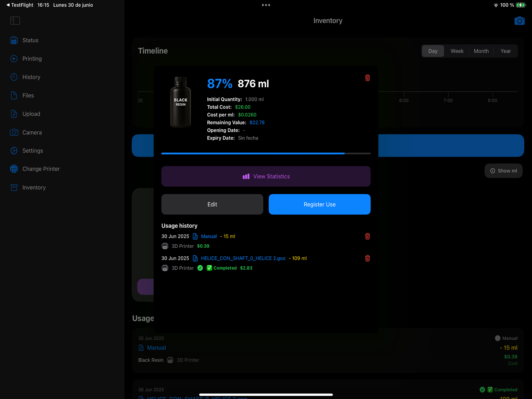Click the document icon beside HELICE file name
Image resolution: width=532 pixels, height=399 pixels.
[195, 258]
